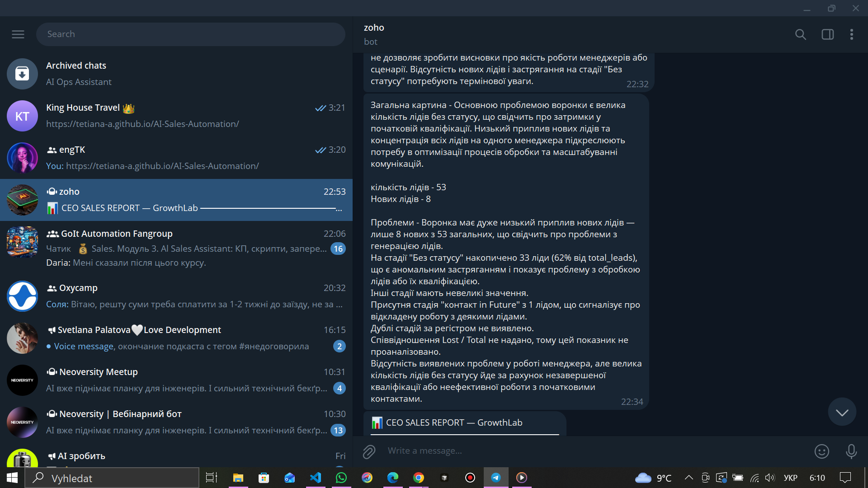Open the Telegram hamburger main menu
Screen dimensions: 868x488
pyautogui.click(x=18, y=34)
